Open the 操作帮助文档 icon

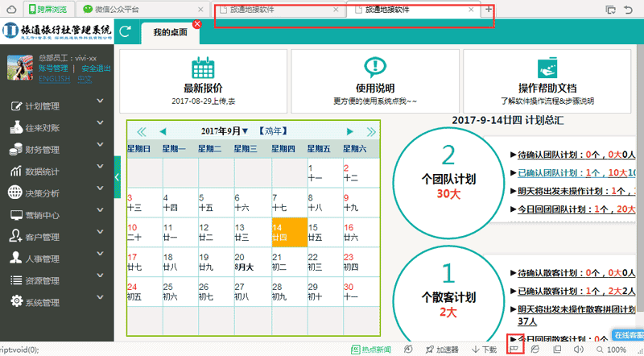coord(547,68)
